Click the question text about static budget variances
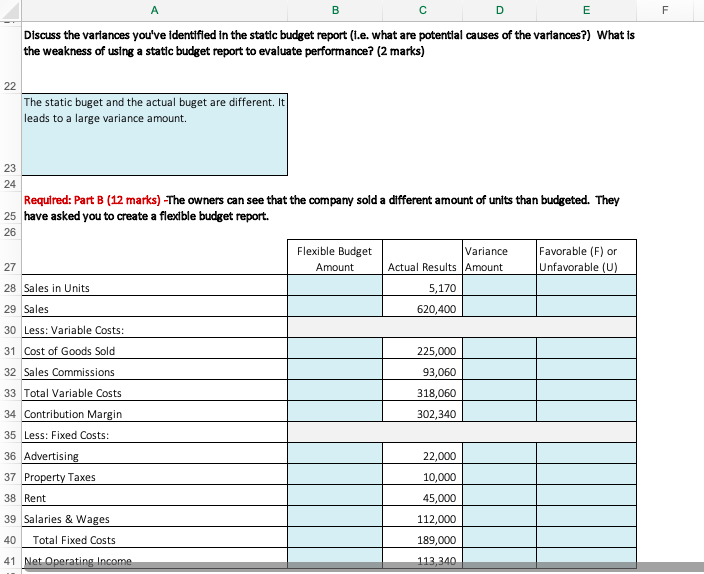The height and width of the screenshot is (574, 704). pyautogui.click(x=329, y=43)
